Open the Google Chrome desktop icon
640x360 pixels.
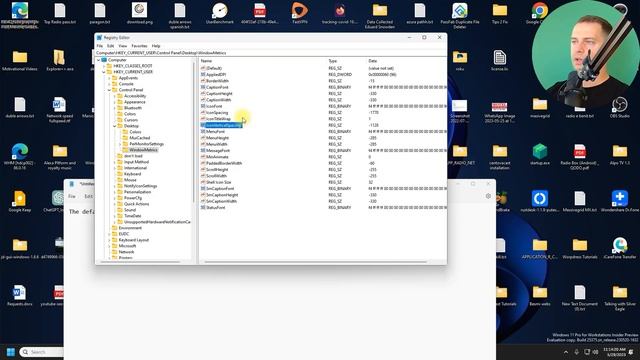point(540,14)
